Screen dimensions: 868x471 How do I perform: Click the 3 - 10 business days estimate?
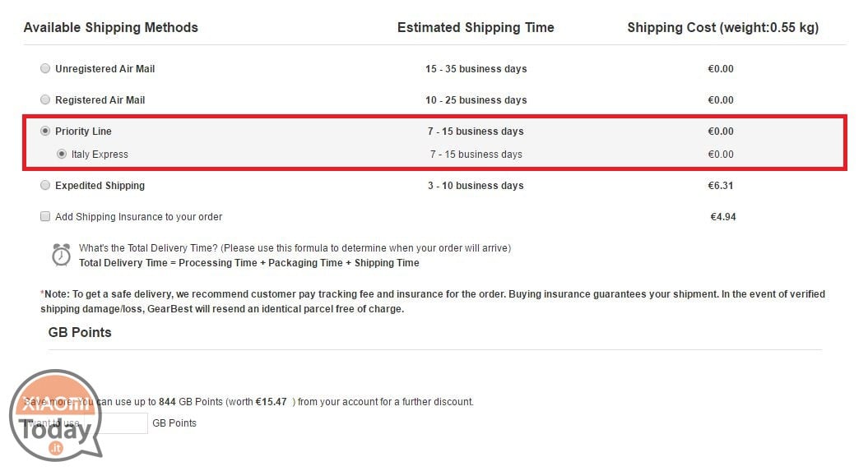pos(476,186)
